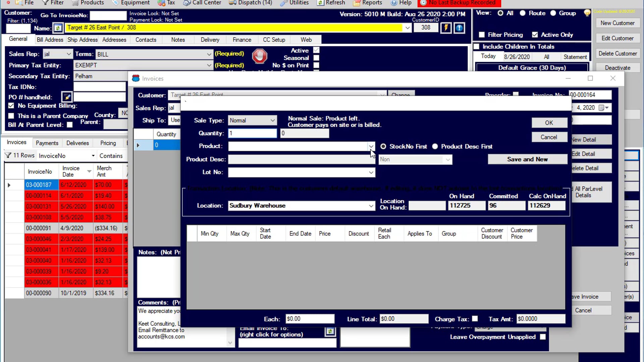Expand the Lot No dropdown

pyautogui.click(x=371, y=172)
